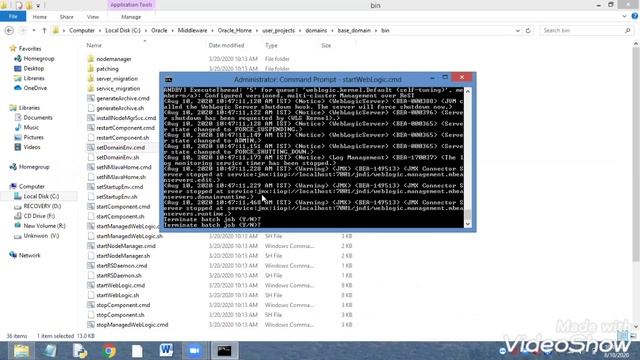640x360 pixels.
Task: Select generateArchive.cmd file icon
Action: point(91,98)
